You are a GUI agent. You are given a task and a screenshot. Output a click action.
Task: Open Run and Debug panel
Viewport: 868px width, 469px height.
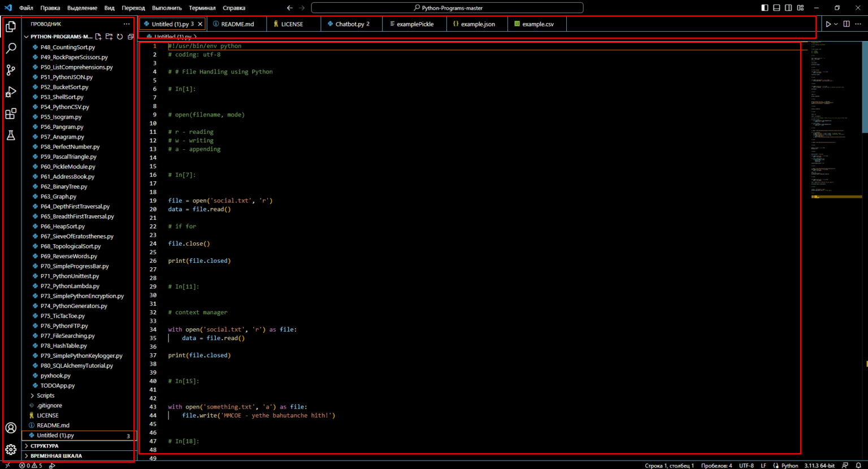pyautogui.click(x=11, y=92)
